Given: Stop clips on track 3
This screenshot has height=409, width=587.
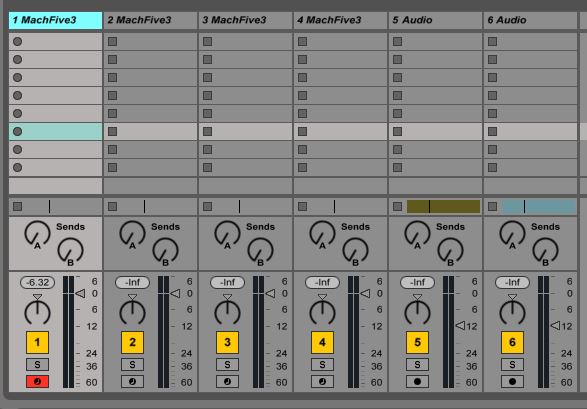Looking at the screenshot, I should 207,206.
